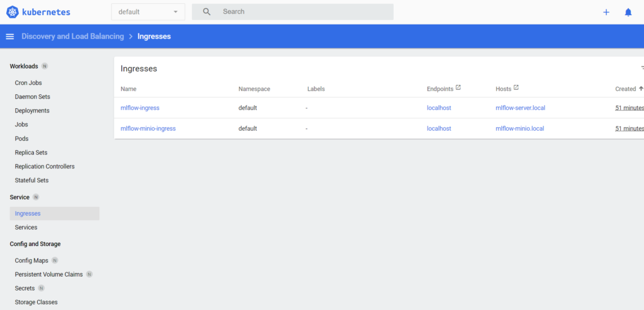Open host mlflow-minio.local
This screenshot has height=310, width=644.
pos(519,128)
